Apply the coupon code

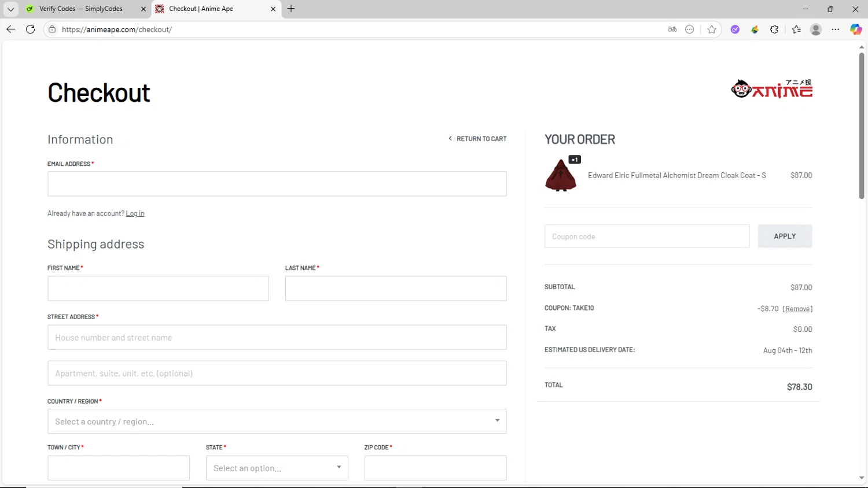pyautogui.click(x=785, y=236)
